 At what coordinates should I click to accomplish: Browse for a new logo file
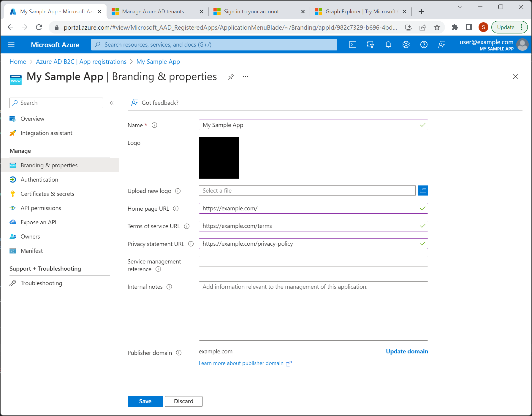[x=423, y=190]
